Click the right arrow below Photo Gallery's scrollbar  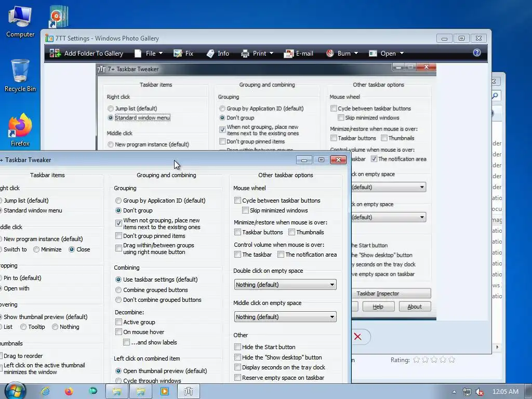[497, 347]
